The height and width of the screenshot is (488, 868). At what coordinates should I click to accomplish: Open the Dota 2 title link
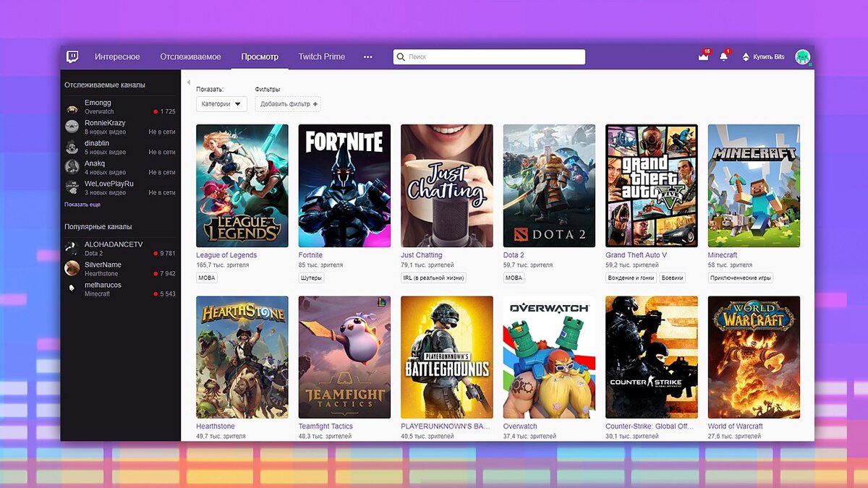[514, 255]
